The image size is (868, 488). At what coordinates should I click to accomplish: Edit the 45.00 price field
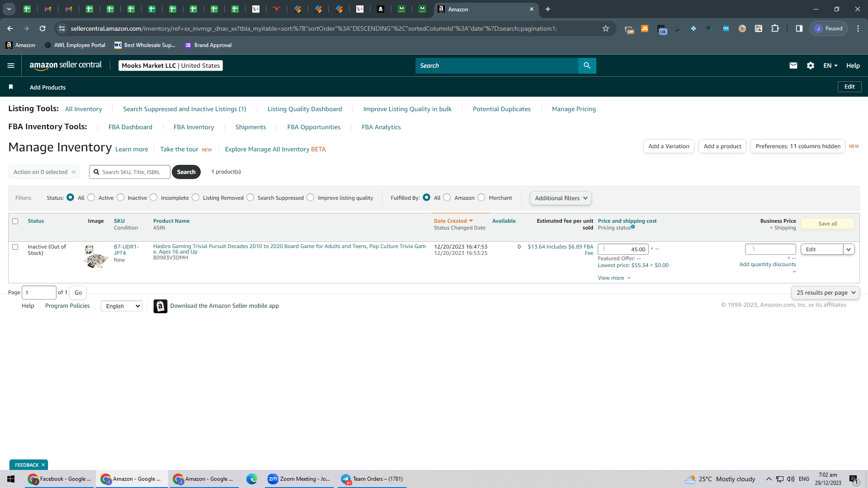623,249
